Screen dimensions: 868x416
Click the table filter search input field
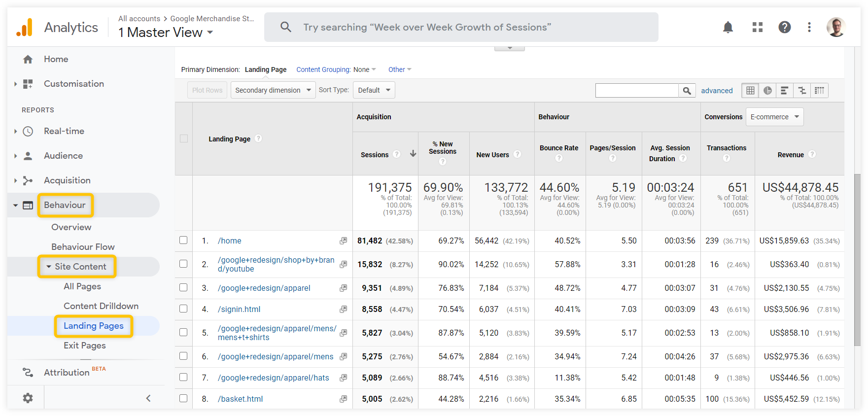[x=636, y=90]
